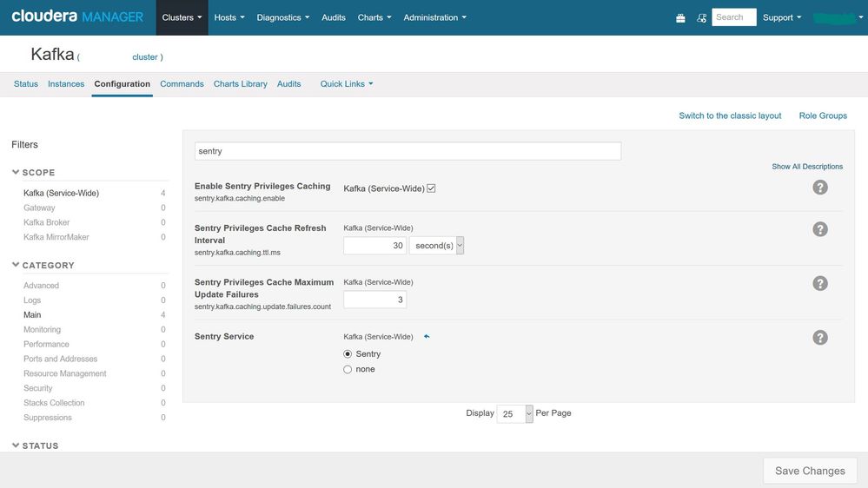The width and height of the screenshot is (868, 488).
Task: Edit the Maximum Update Failures value field
Action: coord(374,300)
